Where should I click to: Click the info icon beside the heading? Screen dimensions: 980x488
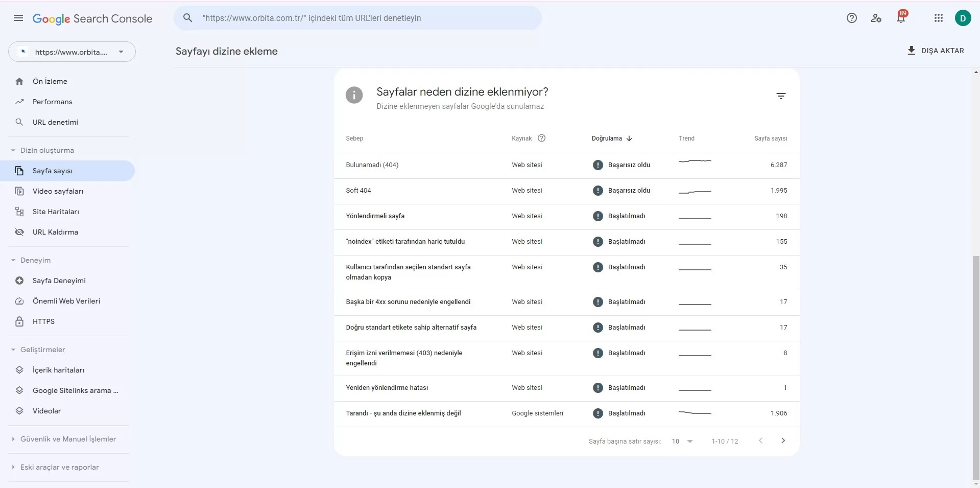point(354,95)
